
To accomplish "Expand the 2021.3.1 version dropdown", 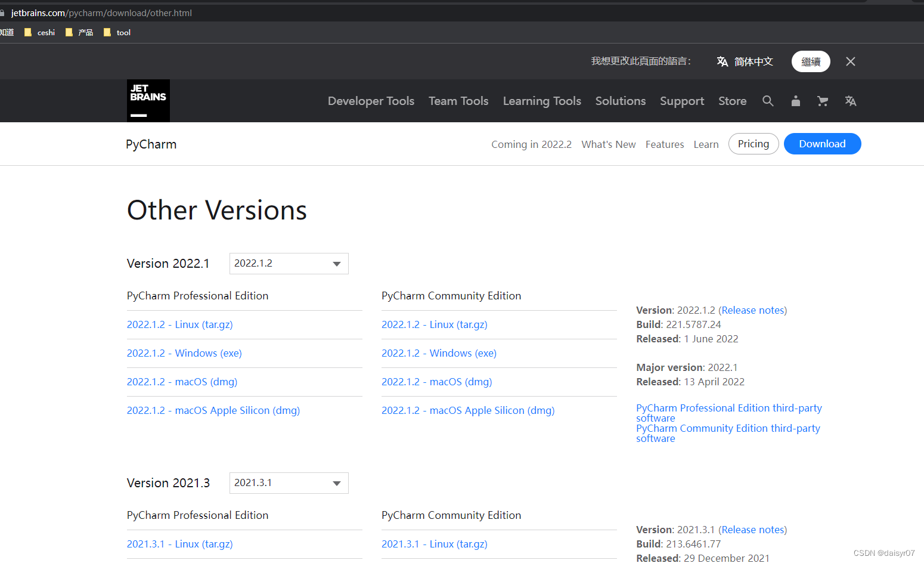I will tap(289, 483).
